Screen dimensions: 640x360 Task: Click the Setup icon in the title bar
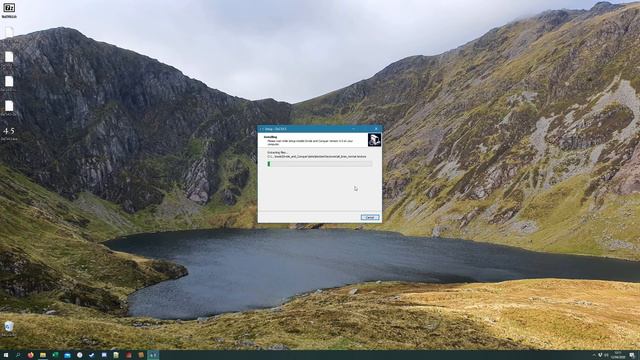point(261,129)
